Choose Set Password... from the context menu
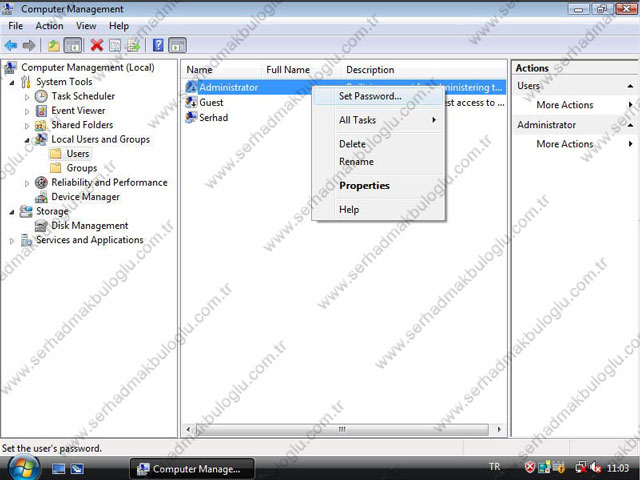 (378, 96)
